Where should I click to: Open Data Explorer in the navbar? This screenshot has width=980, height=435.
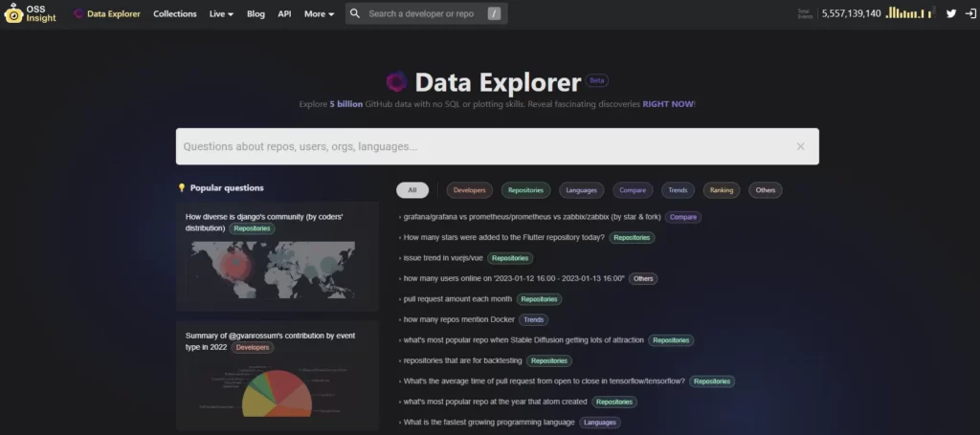(107, 13)
